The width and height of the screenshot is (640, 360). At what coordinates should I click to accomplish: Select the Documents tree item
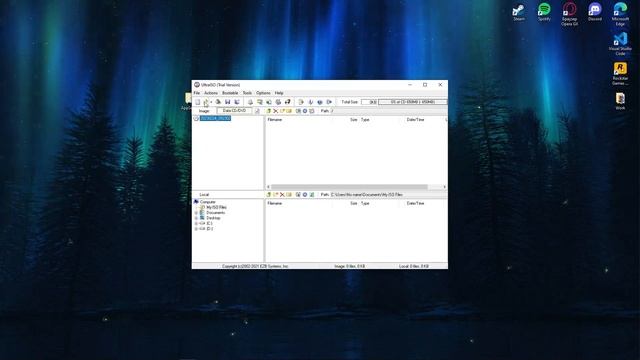coord(215,213)
